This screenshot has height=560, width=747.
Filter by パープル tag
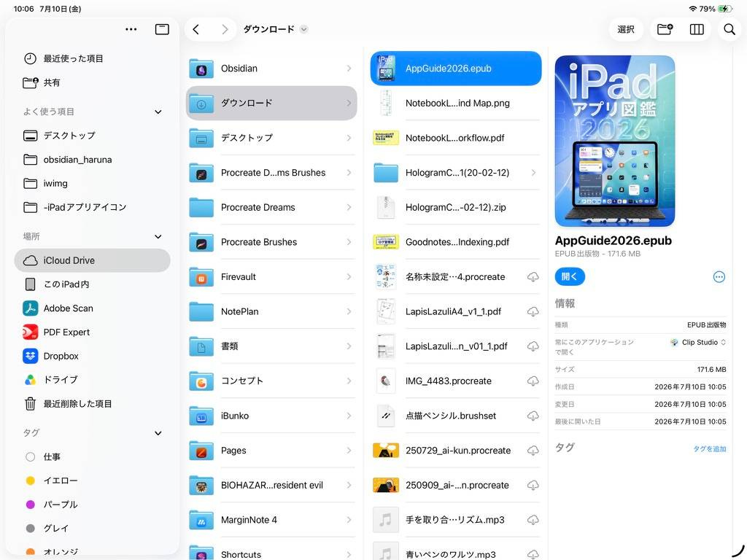click(x=93, y=505)
